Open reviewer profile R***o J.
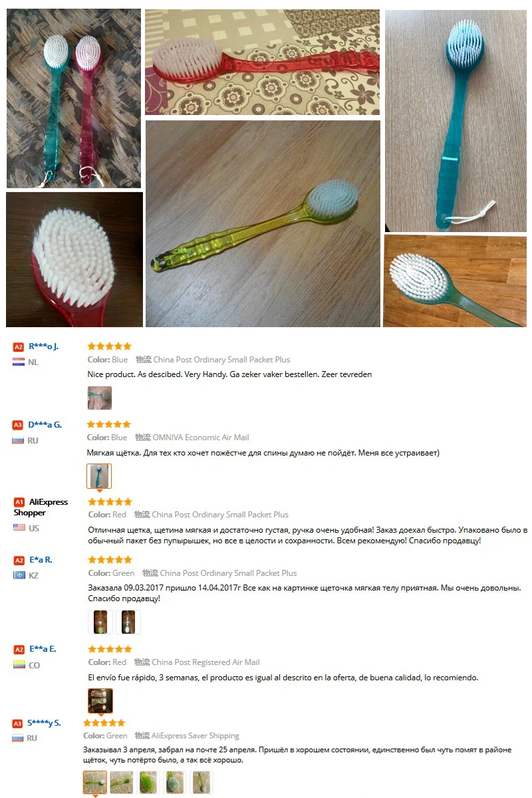Viewport: 532px width, 798px height. (44, 346)
